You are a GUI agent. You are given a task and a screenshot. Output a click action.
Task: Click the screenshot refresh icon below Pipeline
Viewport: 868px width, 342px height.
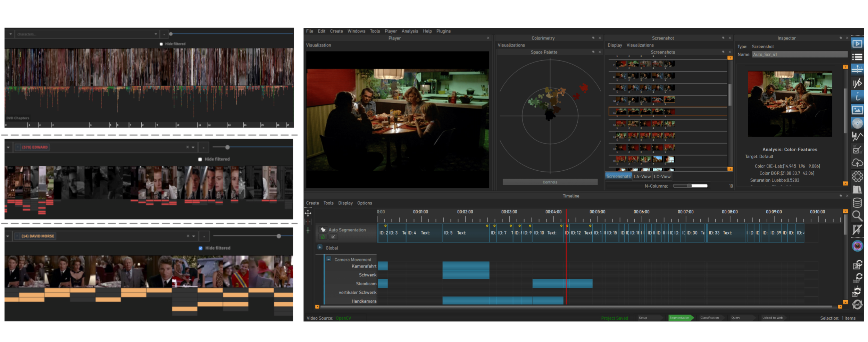[x=857, y=265]
